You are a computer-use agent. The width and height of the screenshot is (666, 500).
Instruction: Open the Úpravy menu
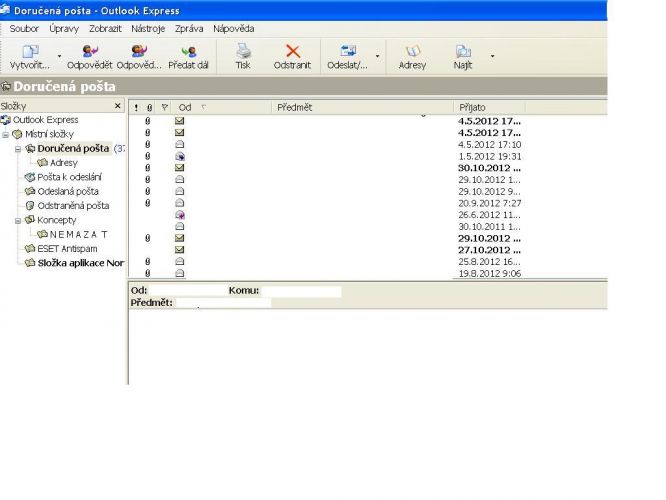(64, 28)
